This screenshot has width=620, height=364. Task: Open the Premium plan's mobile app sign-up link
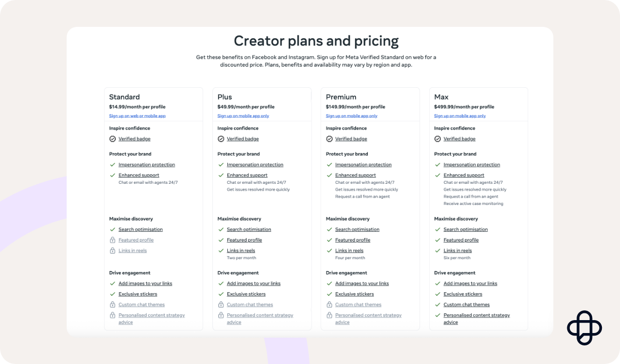[x=351, y=116]
